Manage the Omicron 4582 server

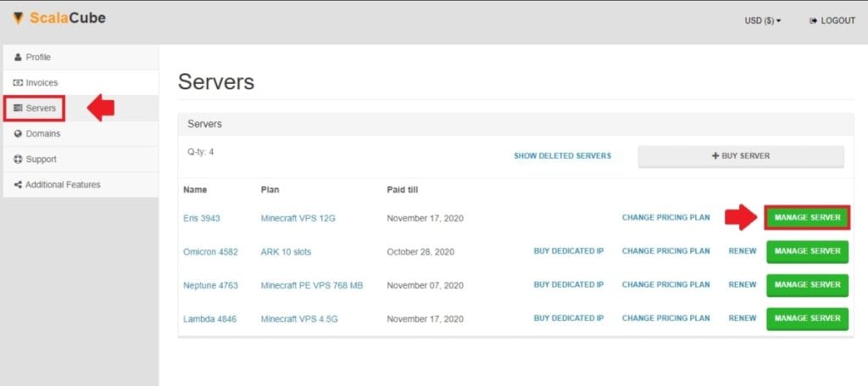(807, 252)
